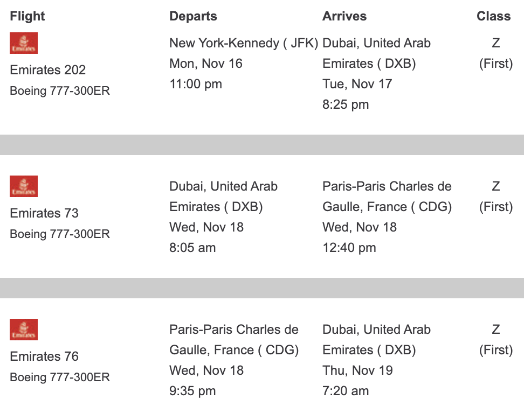The image size is (524, 420).
Task: Click the 12:40 pm arrival time
Action: pos(349,248)
